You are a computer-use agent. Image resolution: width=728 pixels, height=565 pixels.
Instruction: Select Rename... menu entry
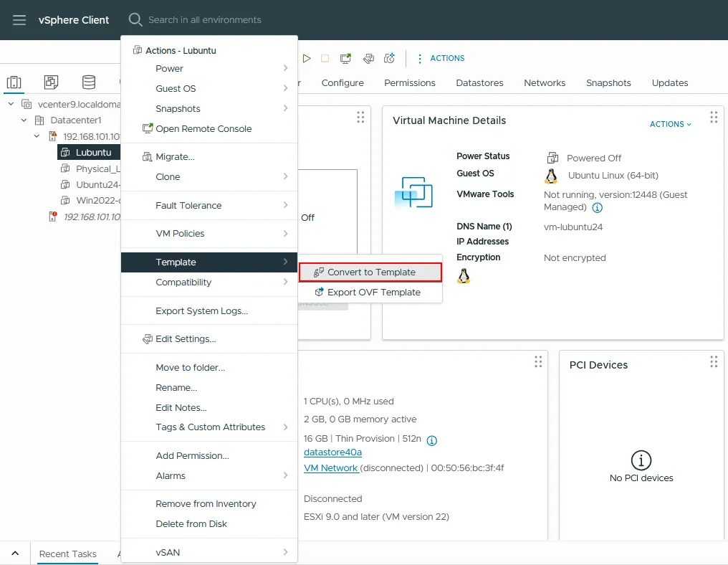click(x=209, y=387)
